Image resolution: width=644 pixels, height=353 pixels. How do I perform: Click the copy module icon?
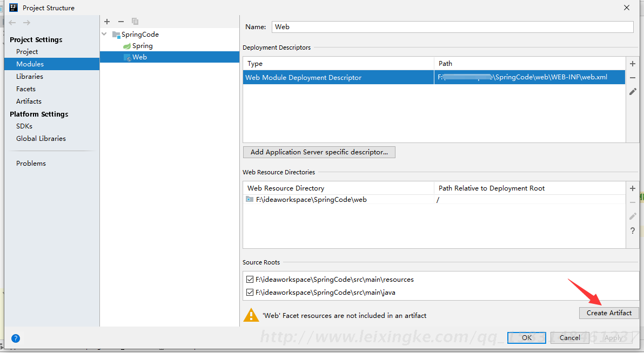click(x=135, y=22)
